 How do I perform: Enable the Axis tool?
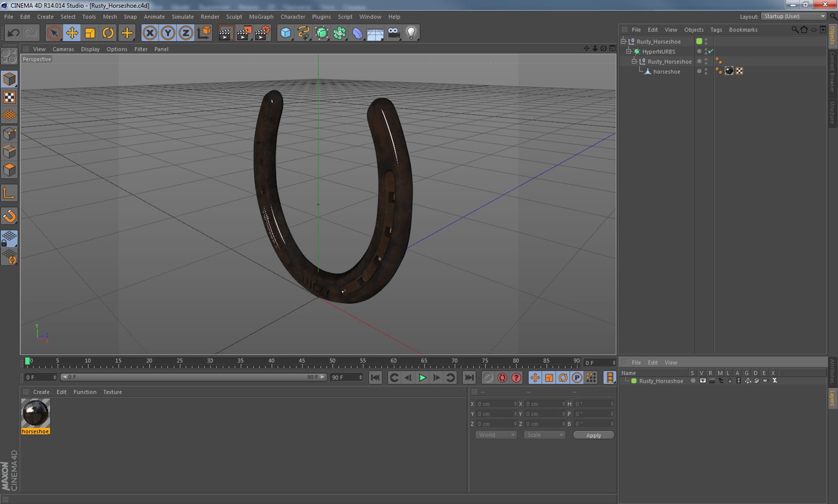(9, 193)
